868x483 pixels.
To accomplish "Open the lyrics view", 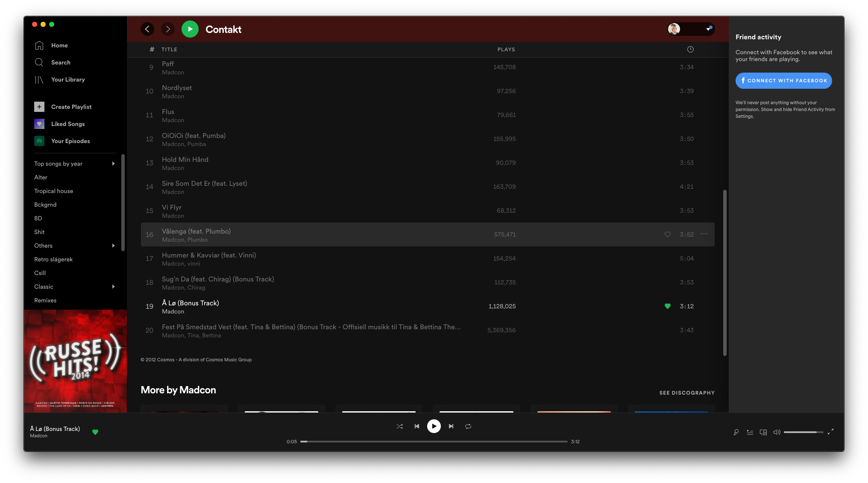I will click(736, 432).
